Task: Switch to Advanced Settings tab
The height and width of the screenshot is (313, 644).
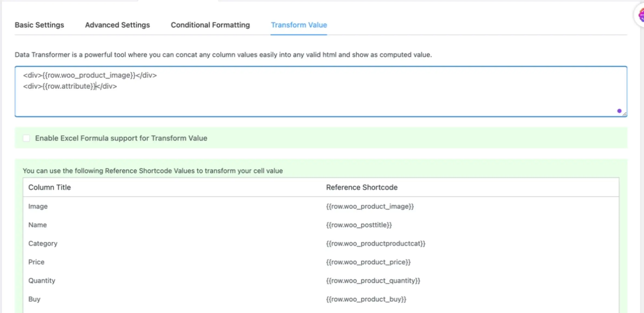Action: pos(117,25)
